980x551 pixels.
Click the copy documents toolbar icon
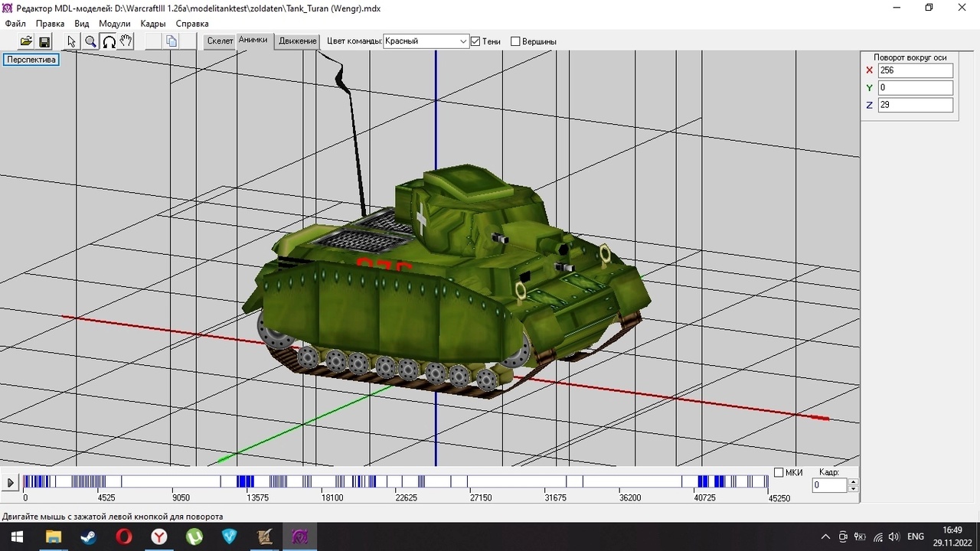171,41
